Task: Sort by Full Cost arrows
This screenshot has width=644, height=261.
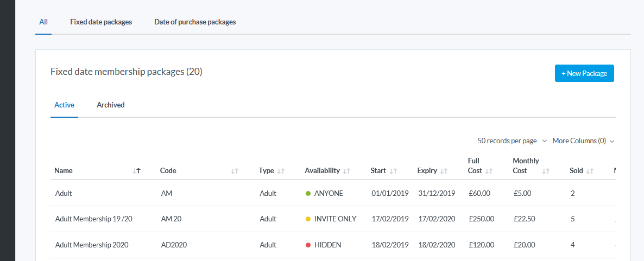Action: (x=489, y=171)
